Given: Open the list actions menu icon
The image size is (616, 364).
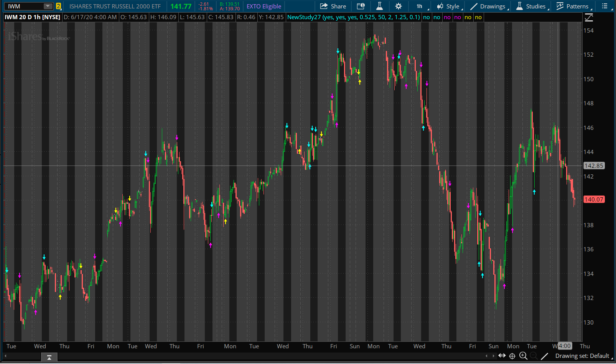Looking at the screenshot, I should [605, 6].
